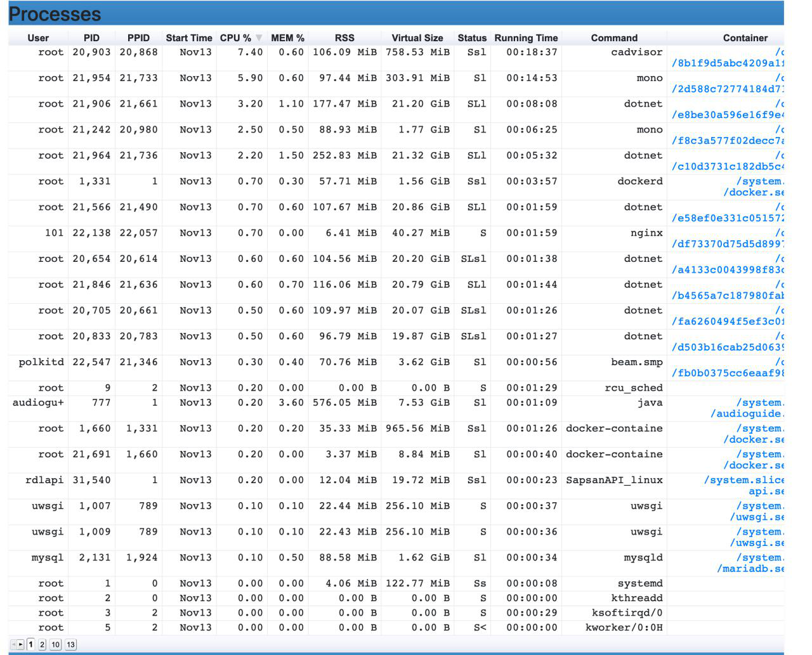Follow nginx's container link /df73370d75d5d899
This screenshot has width=812, height=655.
click(x=728, y=239)
